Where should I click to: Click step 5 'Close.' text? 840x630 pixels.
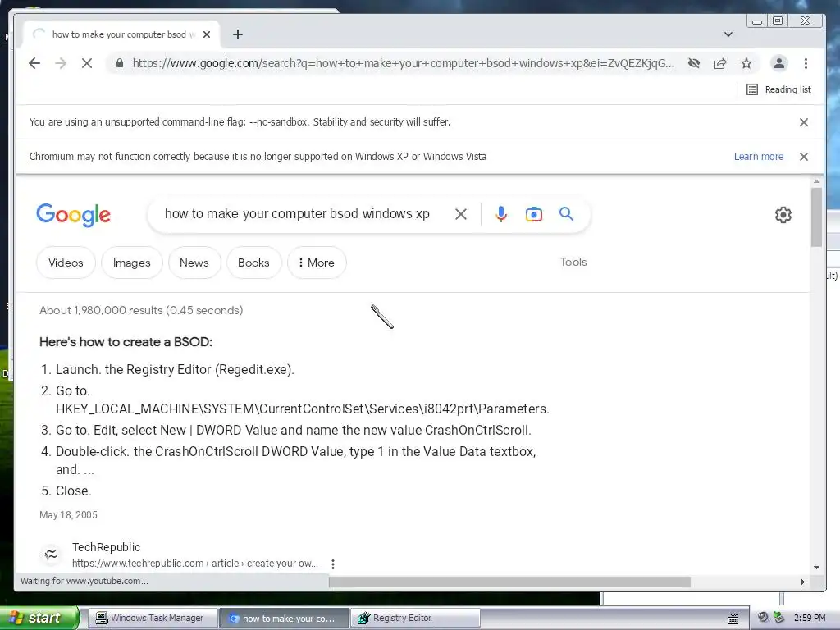[x=73, y=491]
